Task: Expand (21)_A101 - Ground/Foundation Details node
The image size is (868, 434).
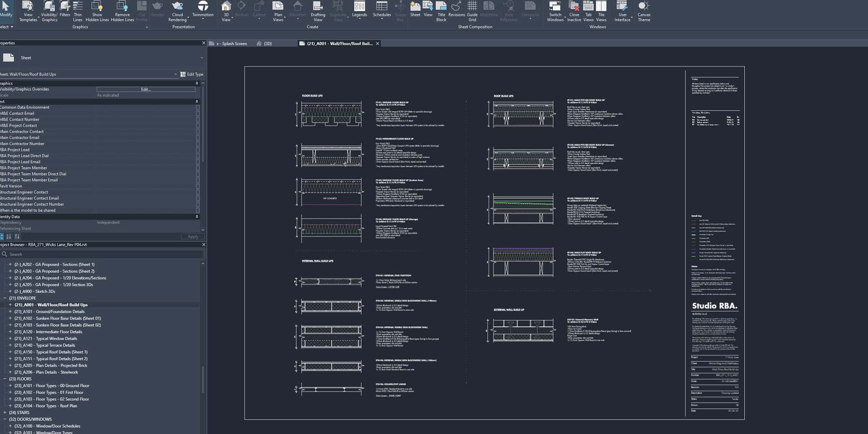Action: coord(10,312)
